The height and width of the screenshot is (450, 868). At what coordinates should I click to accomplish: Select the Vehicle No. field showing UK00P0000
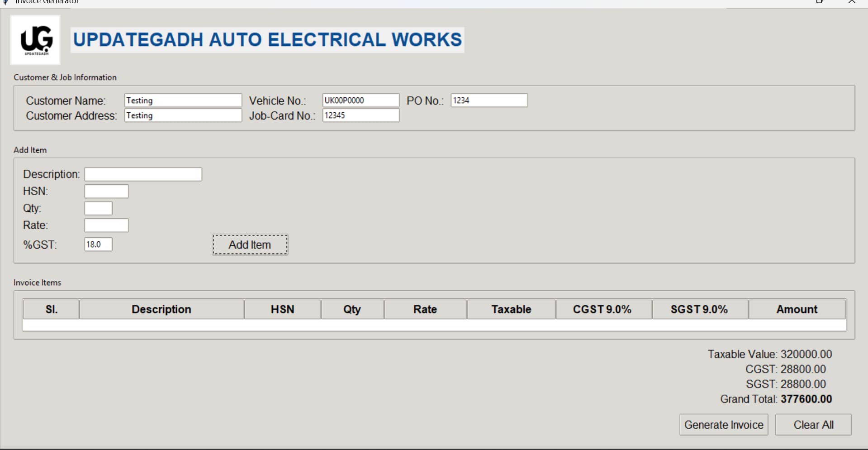pyautogui.click(x=360, y=100)
